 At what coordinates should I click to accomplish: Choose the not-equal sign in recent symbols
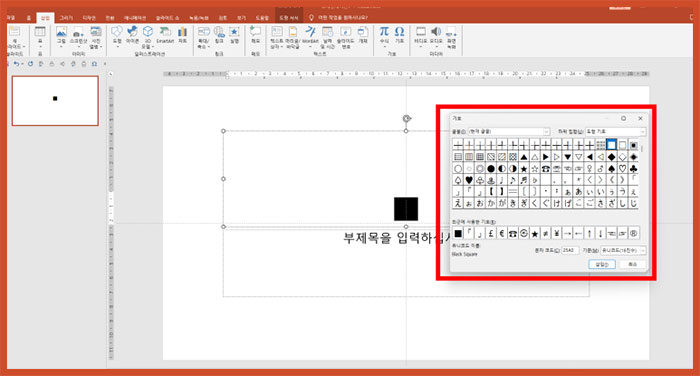coord(546,233)
